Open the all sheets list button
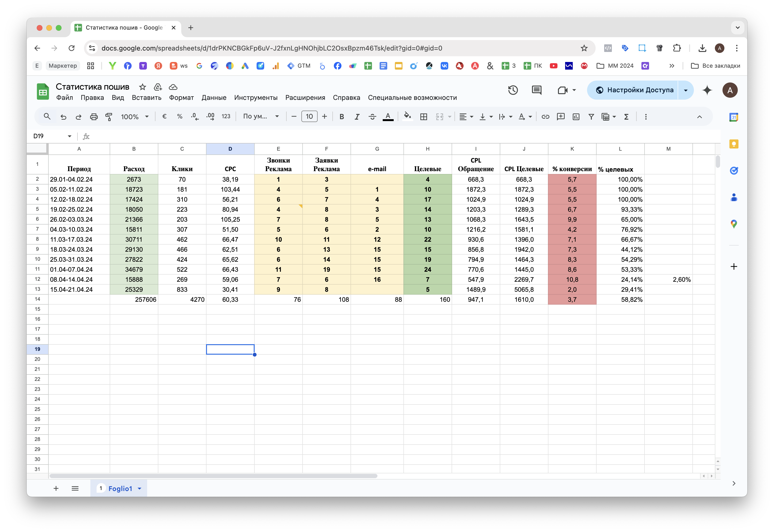The width and height of the screenshot is (774, 532). pyautogui.click(x=75, y=489)
